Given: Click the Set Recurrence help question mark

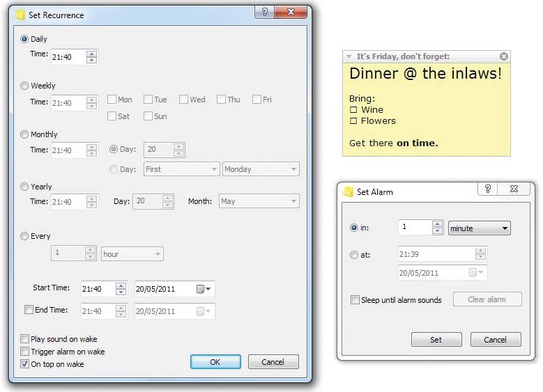Looking at the screenshot, I should (x=265, y=12).
